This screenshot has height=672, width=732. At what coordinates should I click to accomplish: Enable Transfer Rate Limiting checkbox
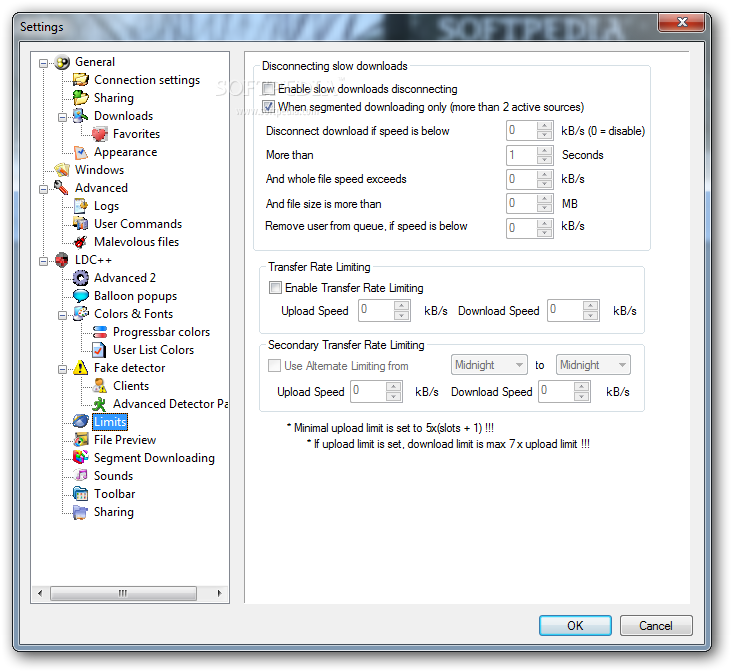[275, 288]
